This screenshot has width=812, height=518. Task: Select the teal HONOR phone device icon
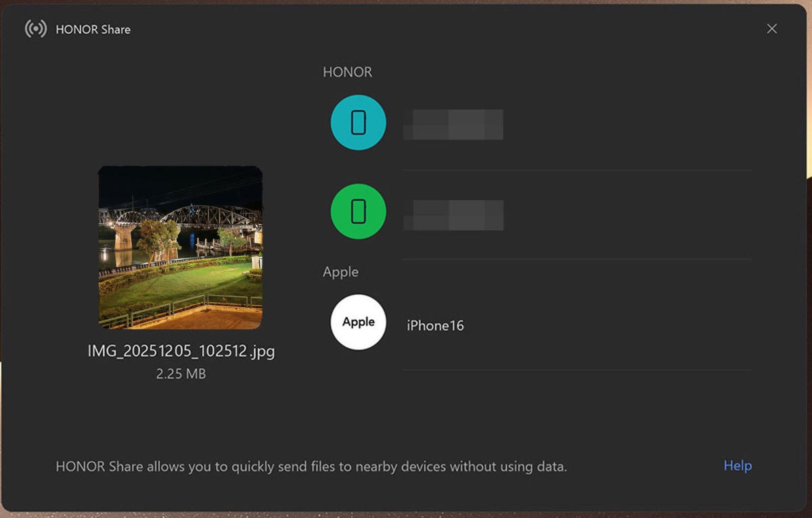click(x=358, y=122)
